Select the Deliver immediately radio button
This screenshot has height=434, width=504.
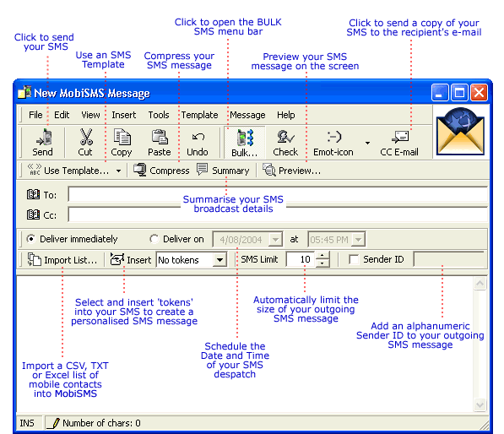tap(31, 239)
